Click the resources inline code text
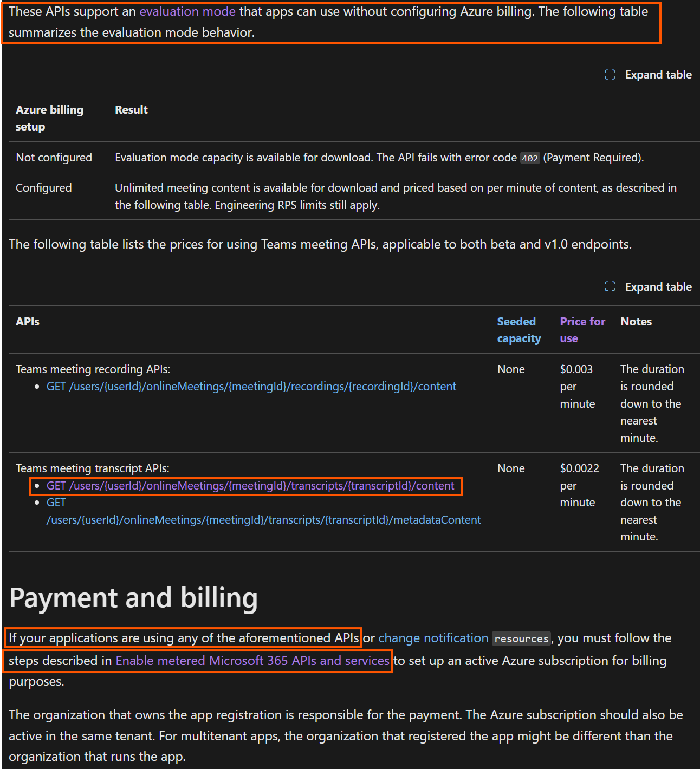This screenshot has height=769, width=700. pyautogui.click(x=521, y=638)
